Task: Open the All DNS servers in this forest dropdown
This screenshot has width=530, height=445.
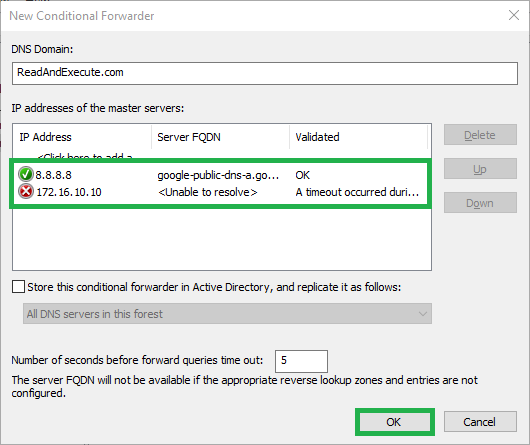Action: 227,314
